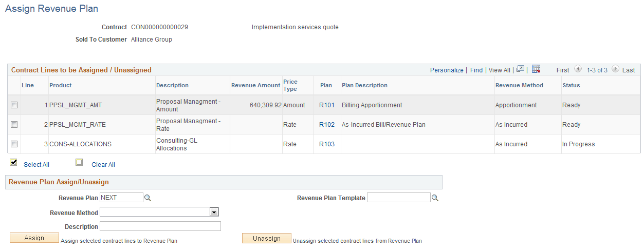Click the Find link in grid header
This screenshot has width=644, height=251.
coord(476,70)
